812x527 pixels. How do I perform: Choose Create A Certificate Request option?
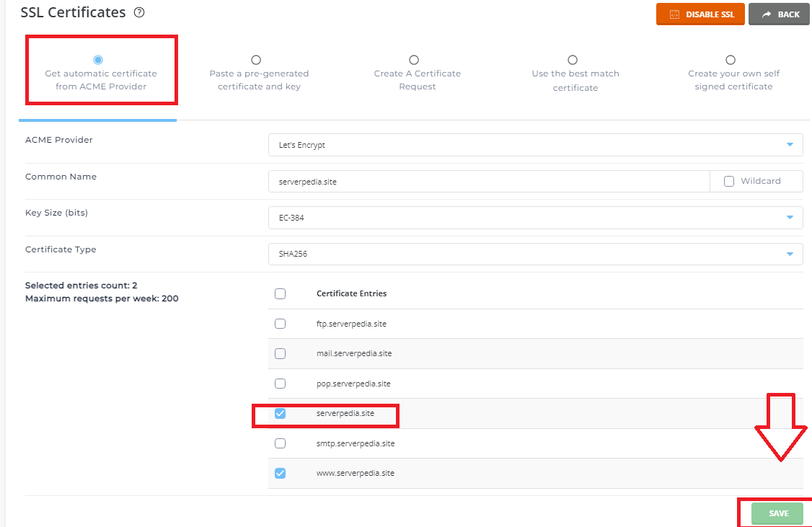click(414, 60)
